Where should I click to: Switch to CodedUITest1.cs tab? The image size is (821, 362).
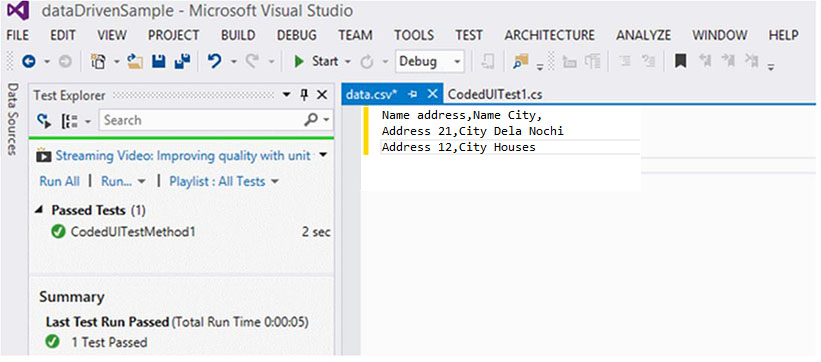click(x=495, y=94)
